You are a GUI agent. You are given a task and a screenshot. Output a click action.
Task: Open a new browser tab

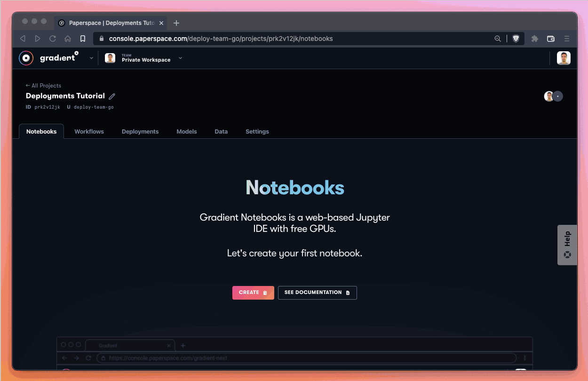pos(176,23)
